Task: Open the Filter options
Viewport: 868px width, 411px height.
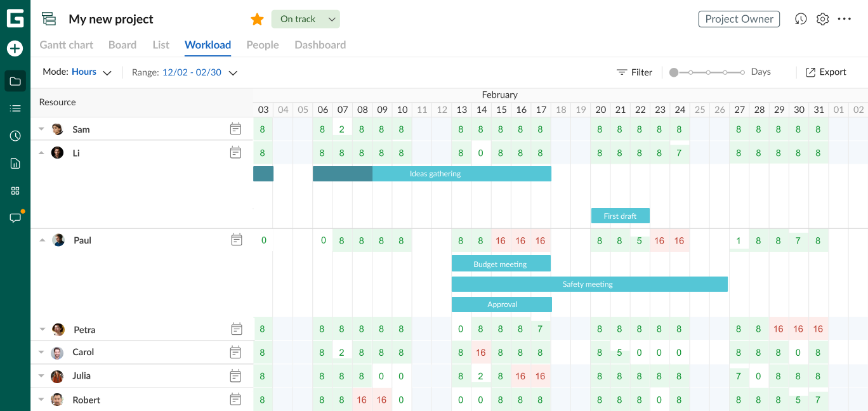Action: click(x=634, y=72)
